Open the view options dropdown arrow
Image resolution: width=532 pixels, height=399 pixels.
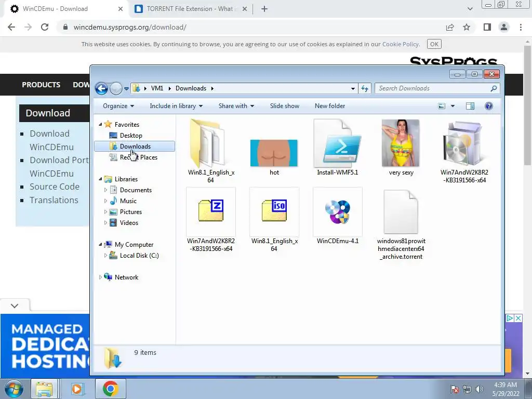pos(453,106)
